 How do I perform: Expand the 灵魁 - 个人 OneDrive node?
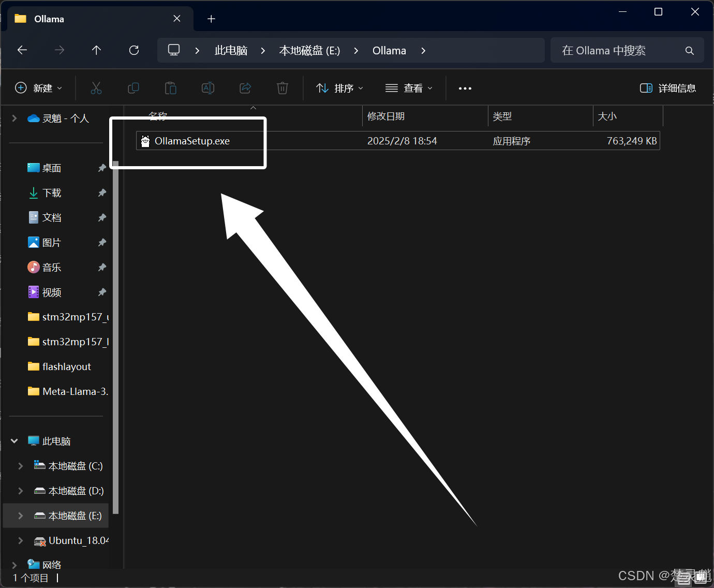pos(14,119)
